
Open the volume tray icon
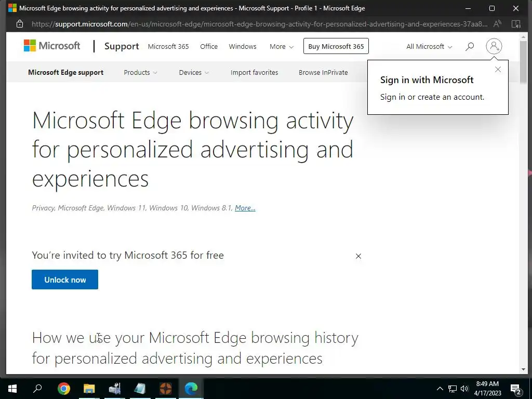pos(464,389)
